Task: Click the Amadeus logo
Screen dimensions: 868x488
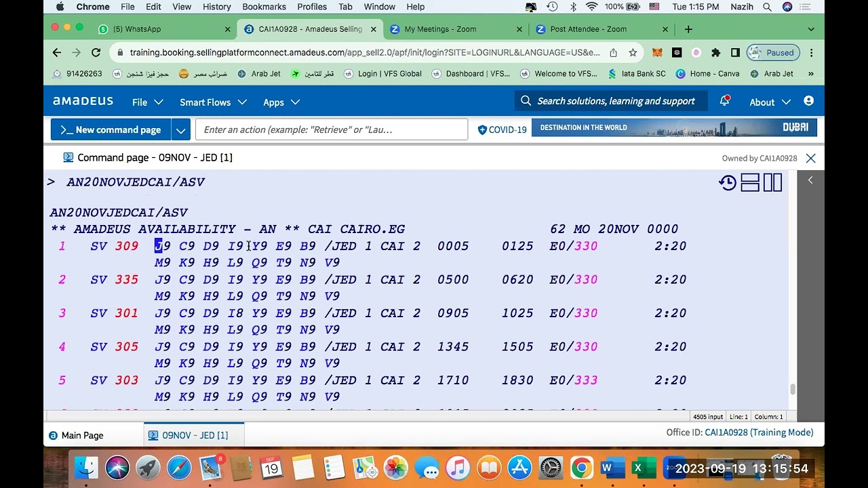Action: point(83,101)
